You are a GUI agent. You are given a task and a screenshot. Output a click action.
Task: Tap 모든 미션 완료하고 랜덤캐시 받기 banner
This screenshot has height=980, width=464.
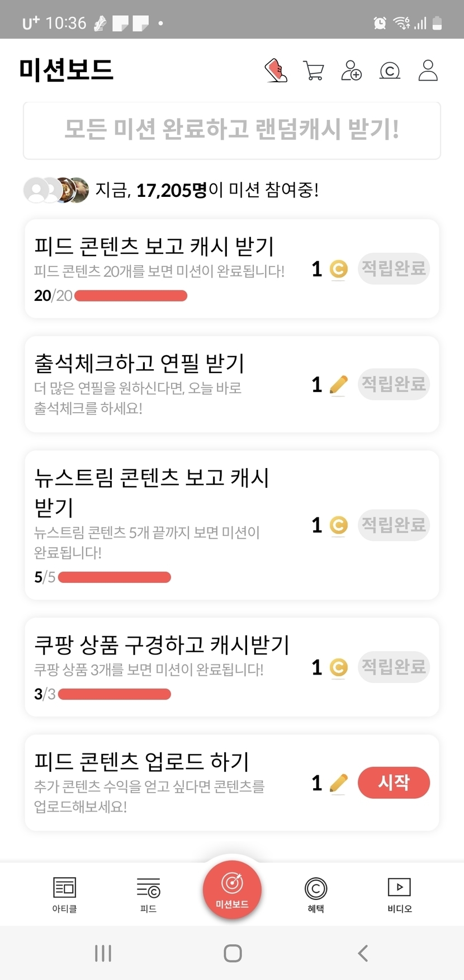pos(232,130)
